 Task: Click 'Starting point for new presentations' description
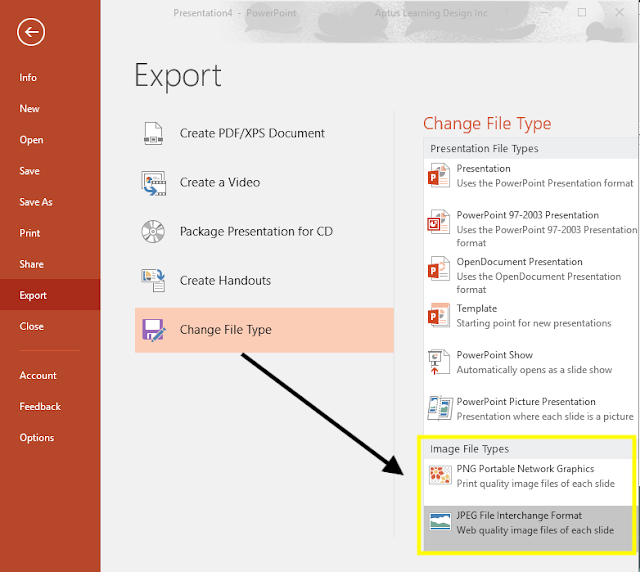point(534,323)
